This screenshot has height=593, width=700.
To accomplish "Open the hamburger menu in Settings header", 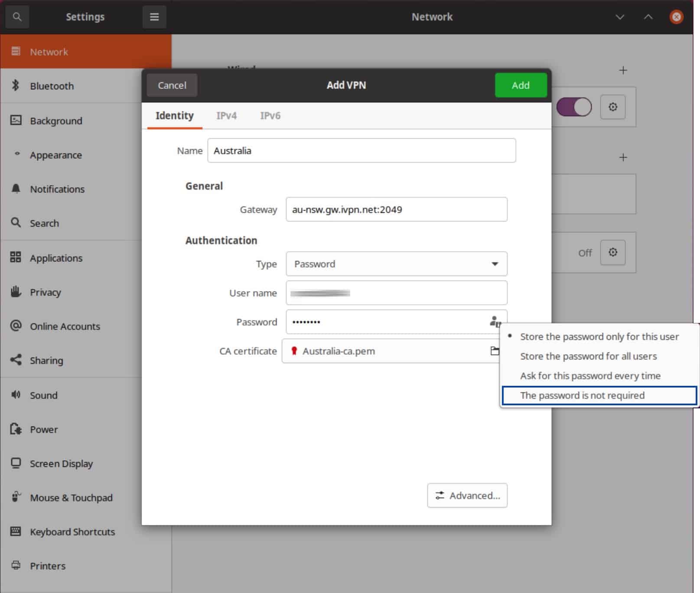I will coord(154,17).
